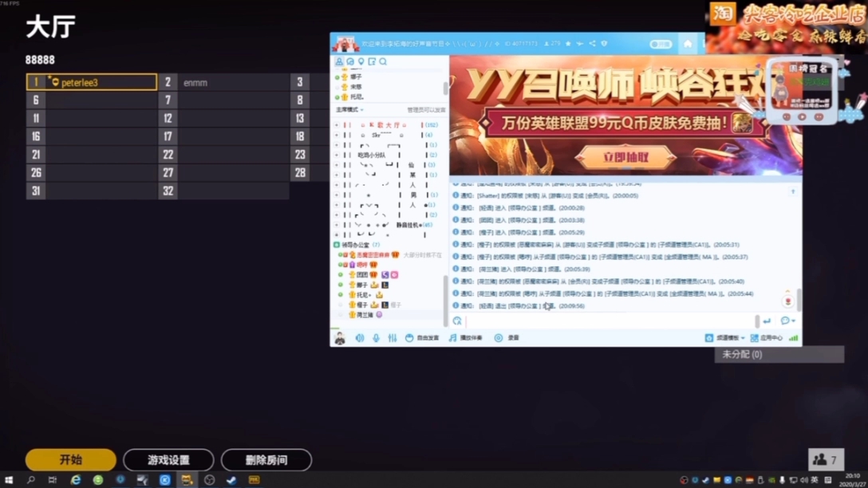Select slot 1 peterlee3 in lobby

[91, 82]
